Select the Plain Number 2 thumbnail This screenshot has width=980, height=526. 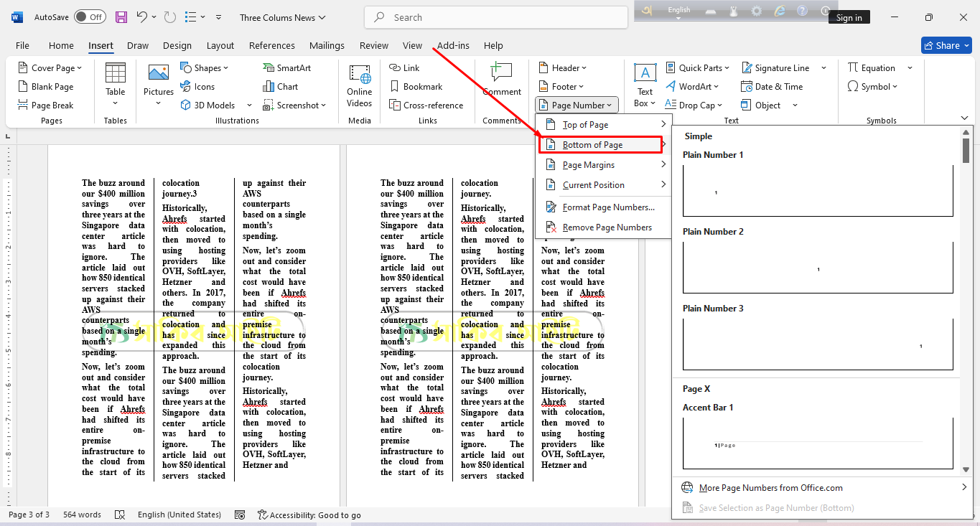coord(818,267)
